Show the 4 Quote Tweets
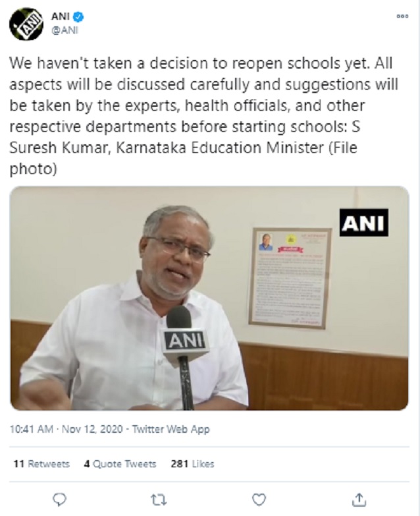The image size is (420, 516). pyautogui.click(x=120, y=464)
